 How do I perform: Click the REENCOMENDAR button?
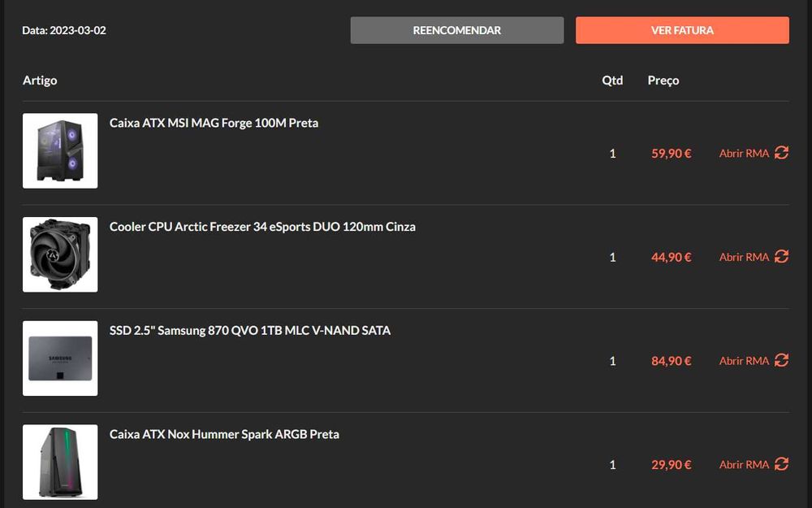[456, 30]
